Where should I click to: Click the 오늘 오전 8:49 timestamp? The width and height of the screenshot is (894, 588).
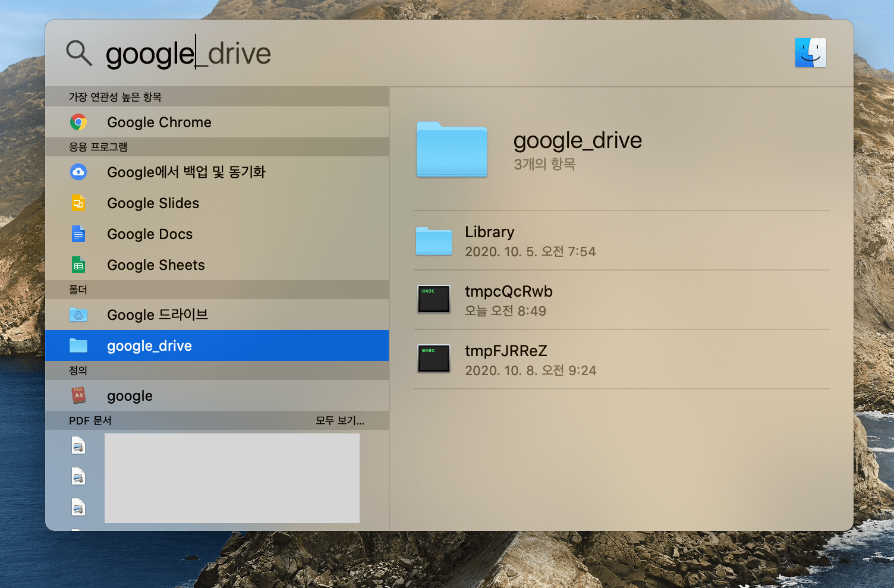[505, 311]
